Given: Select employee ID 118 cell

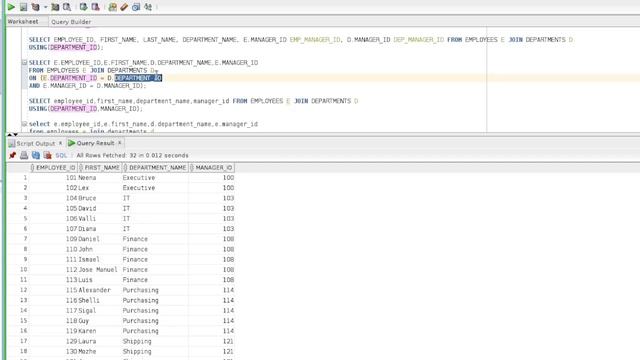Looking at the screenshot, I should click(53, 321).
